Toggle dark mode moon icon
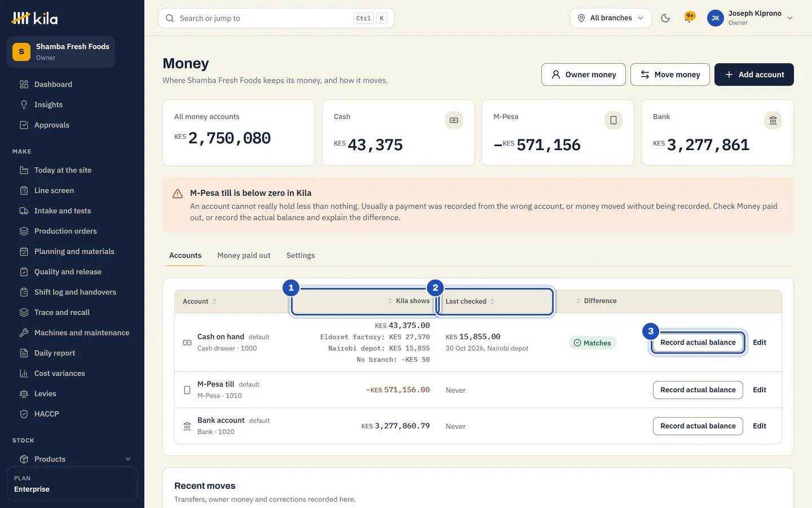This screenshot has height=508, width=812. pos(665,18)
